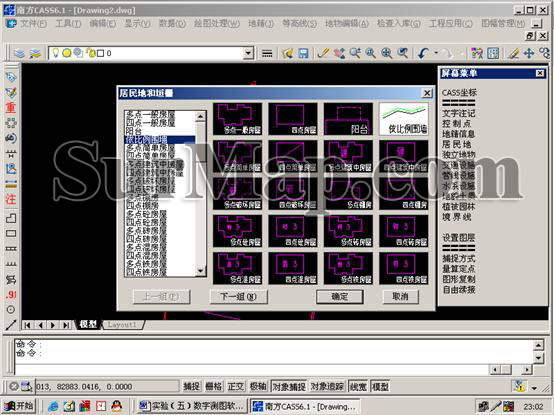Click the save (floppy disk) toolbar icon
This screenshot has height=415, width=554.
[x=303, y=53]
